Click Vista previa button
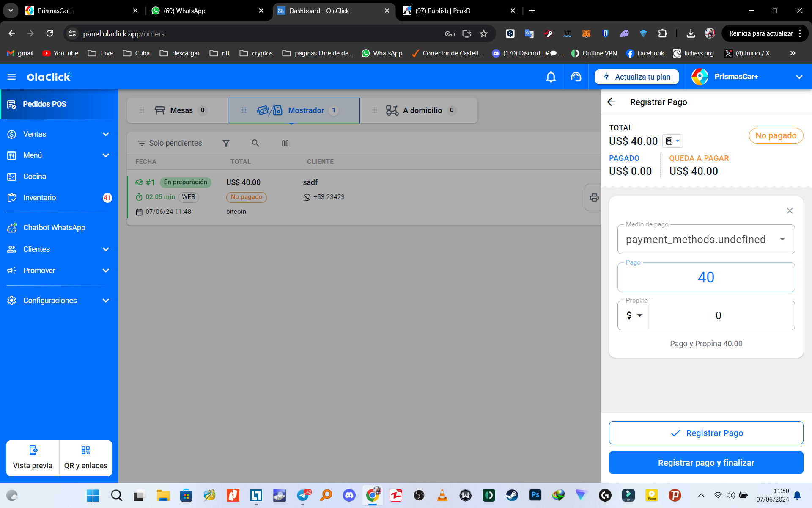 33,458
